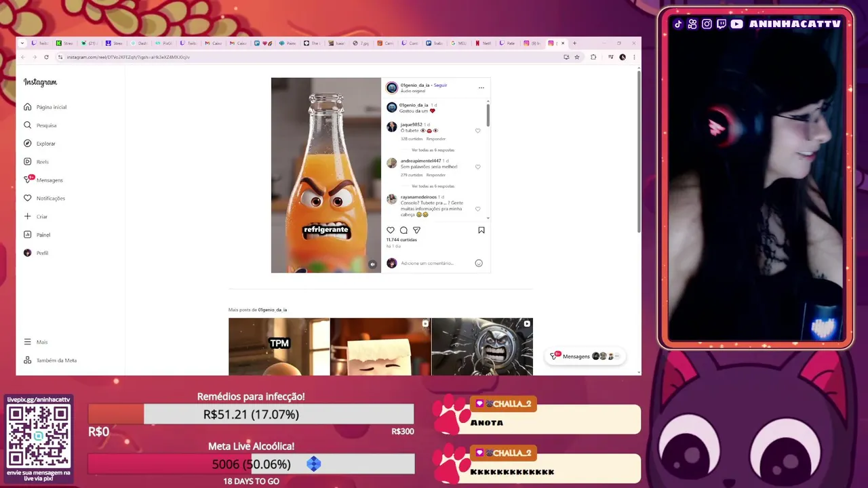Switch to the Dash tab

tap(139, 43)
